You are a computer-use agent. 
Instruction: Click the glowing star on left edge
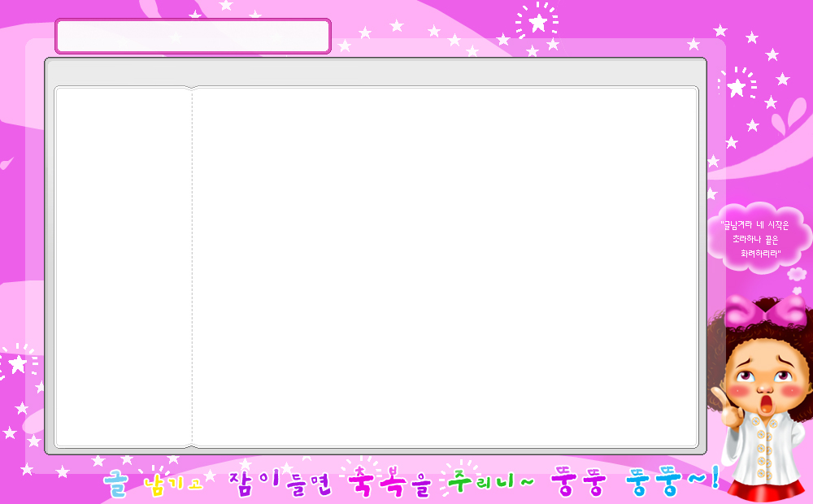(16, 363)
